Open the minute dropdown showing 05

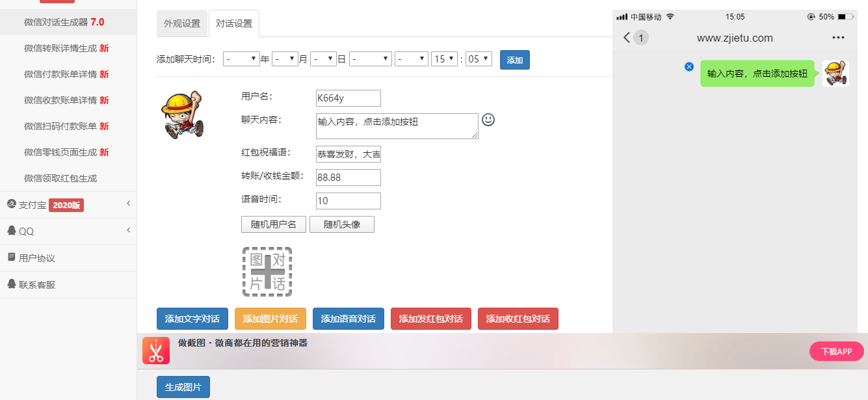[x=479, y=59]
